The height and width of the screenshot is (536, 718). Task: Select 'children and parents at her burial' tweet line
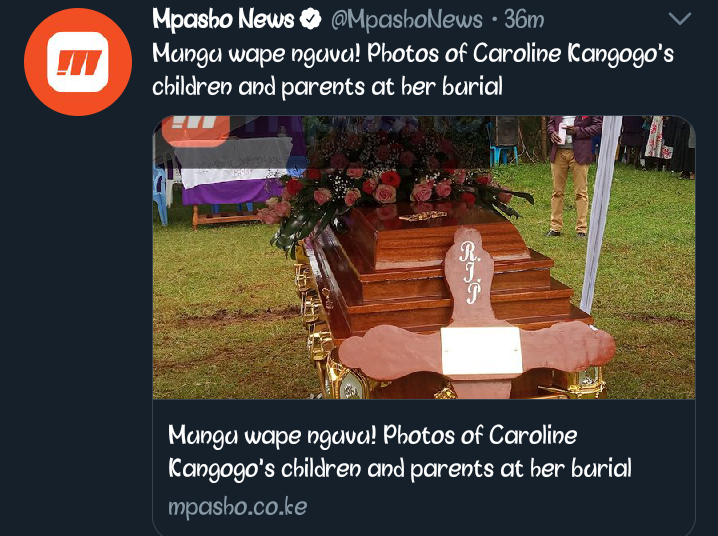(x=327, y=87)
